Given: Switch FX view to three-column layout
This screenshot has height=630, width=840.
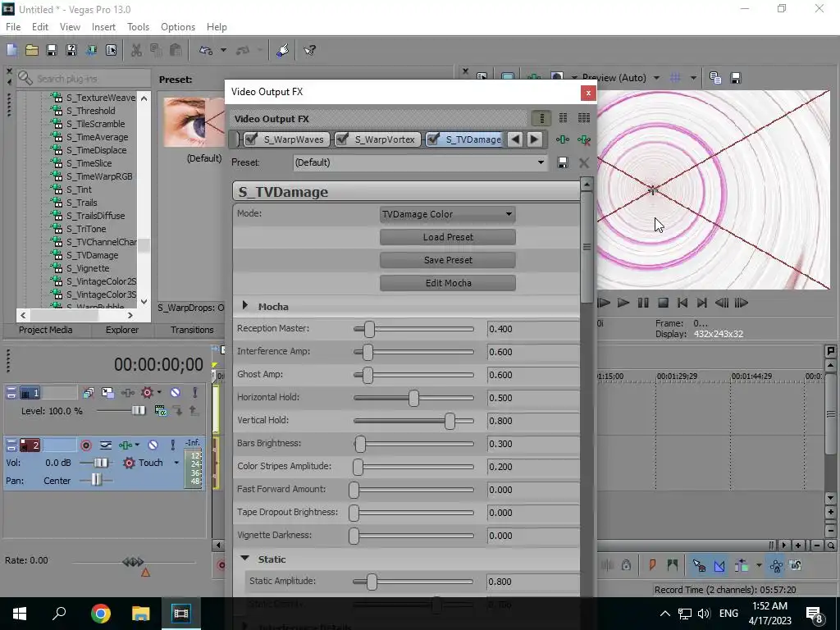Looking at the screenshot, I should click(x=584, y=118).
